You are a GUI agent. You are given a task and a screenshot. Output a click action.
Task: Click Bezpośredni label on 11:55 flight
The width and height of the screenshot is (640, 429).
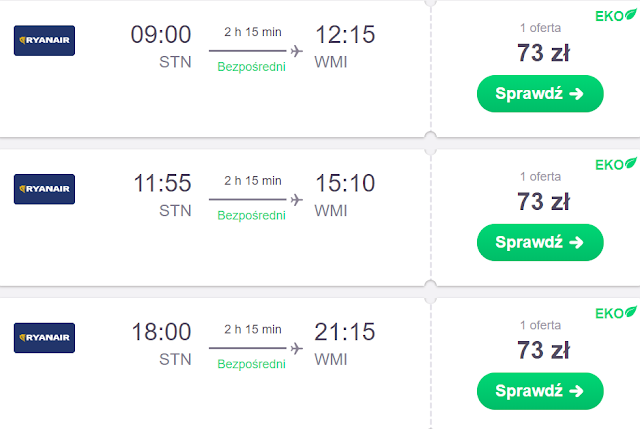(x=252, y=215)
